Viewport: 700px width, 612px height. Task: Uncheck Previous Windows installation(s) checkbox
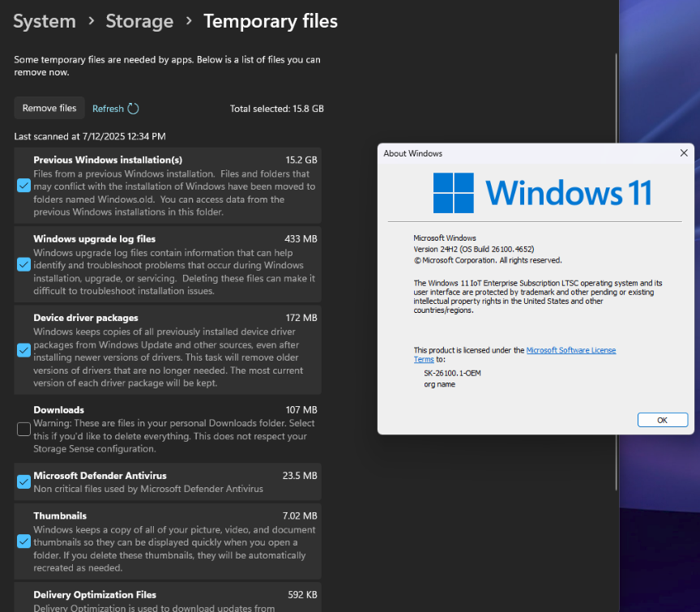(x=23, y=186)
